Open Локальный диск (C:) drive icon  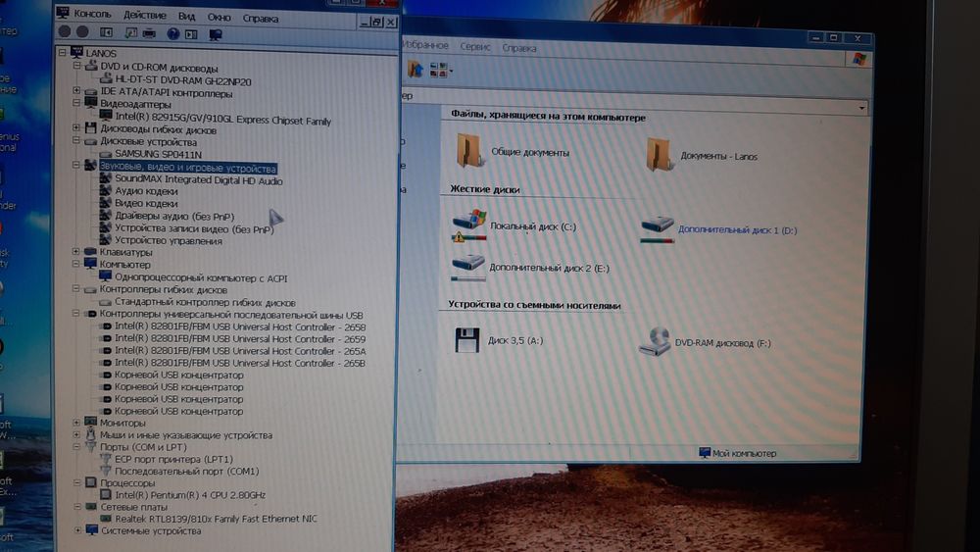(469, 226)
